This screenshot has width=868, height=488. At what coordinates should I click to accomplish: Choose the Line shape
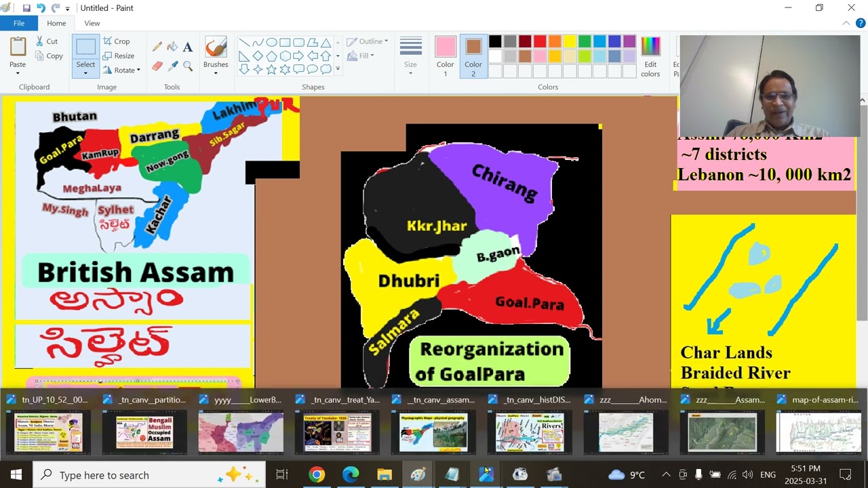244,42
